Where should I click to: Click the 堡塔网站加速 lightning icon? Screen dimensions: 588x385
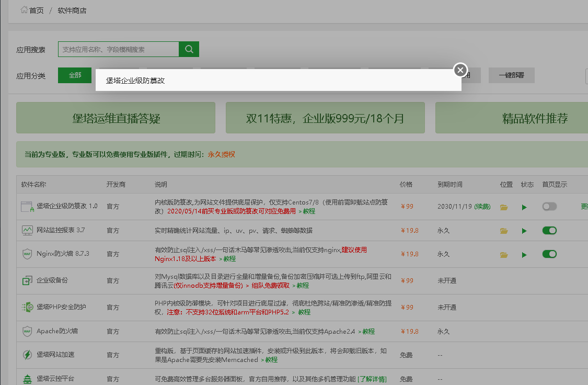coord(27,355)
